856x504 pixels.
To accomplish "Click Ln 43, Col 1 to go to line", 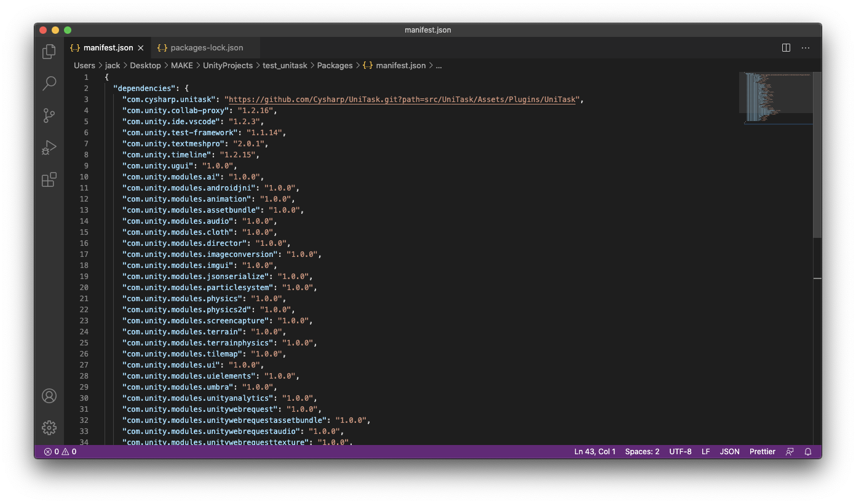I will tap(595, 451).
